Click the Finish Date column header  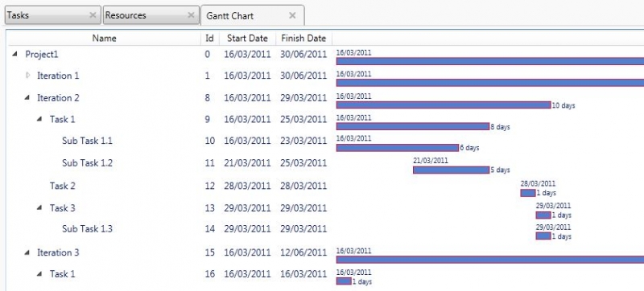(303, 38)
